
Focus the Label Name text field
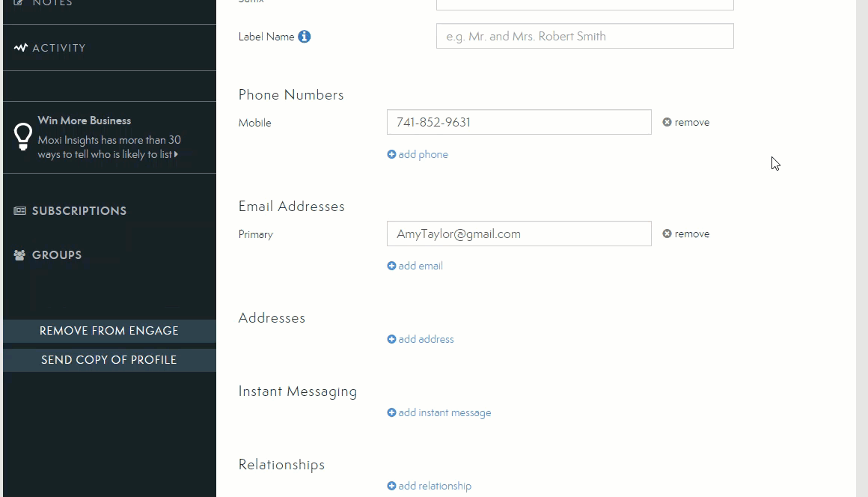click(584, 37)
